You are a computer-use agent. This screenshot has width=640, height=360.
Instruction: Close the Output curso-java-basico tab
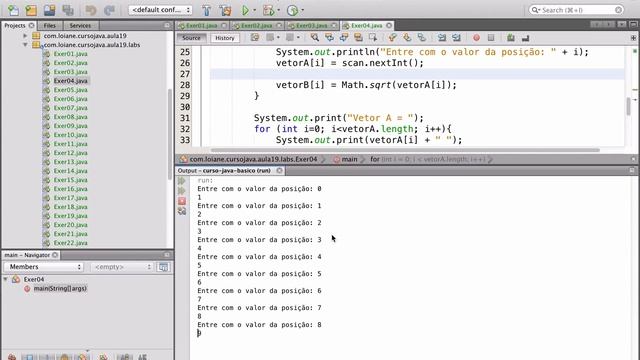[280, 171]
